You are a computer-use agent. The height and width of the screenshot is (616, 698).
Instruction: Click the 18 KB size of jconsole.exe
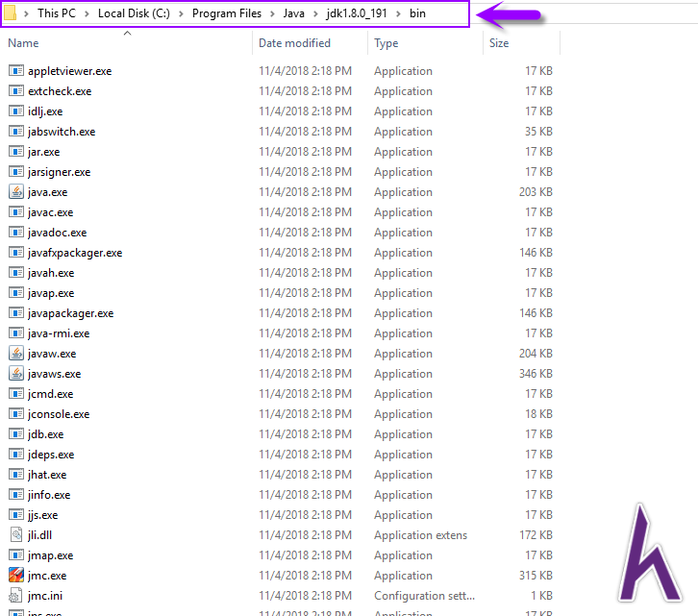point(538,413)
